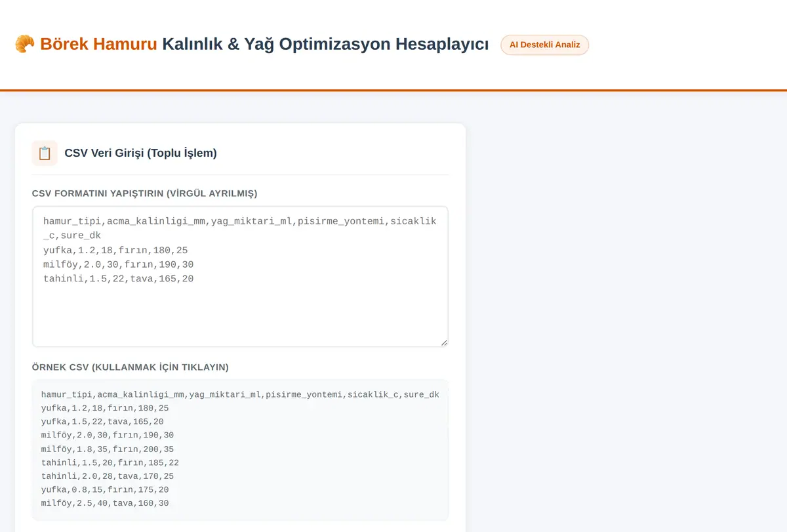The width and height of the screenshot is (787, 532).
Task: Click the sample CSV header line 'hamur_tipi,acma_kalinligi_mm...'
Action: 240,394
